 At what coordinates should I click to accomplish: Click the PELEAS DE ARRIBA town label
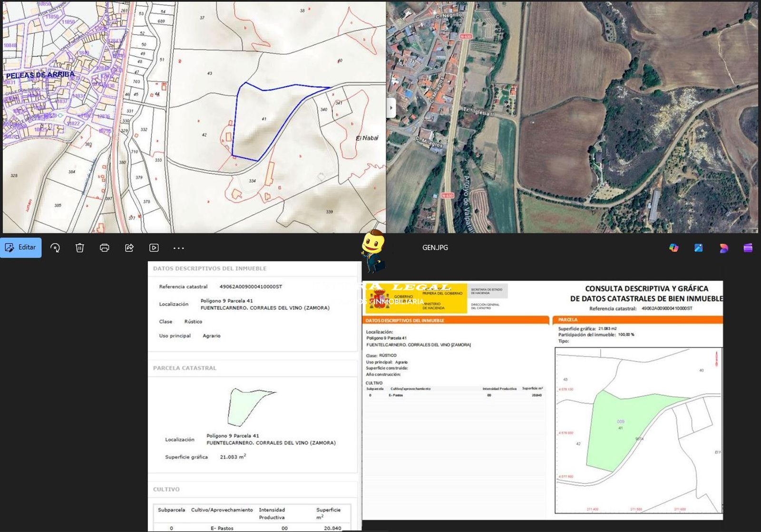click(40, 75)
